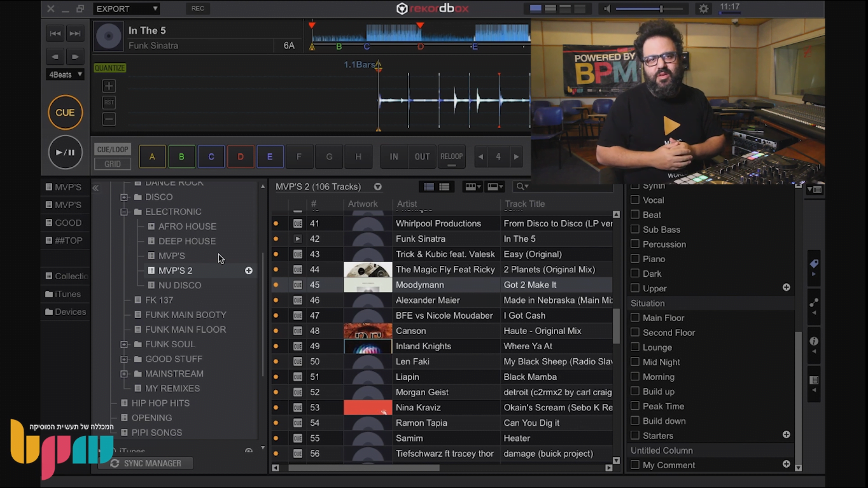Check the Lounge situation checkbox
Screen dimensions: 868x488
click(634, 347)
